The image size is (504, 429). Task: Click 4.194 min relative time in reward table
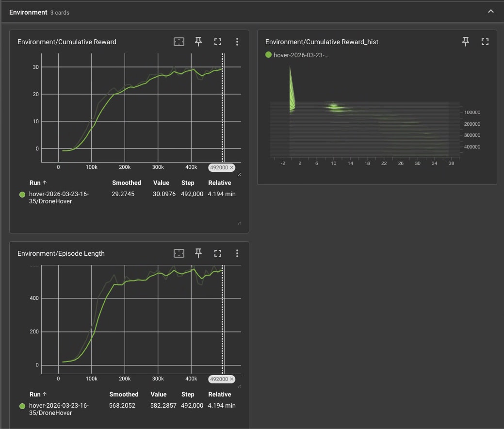222,194
